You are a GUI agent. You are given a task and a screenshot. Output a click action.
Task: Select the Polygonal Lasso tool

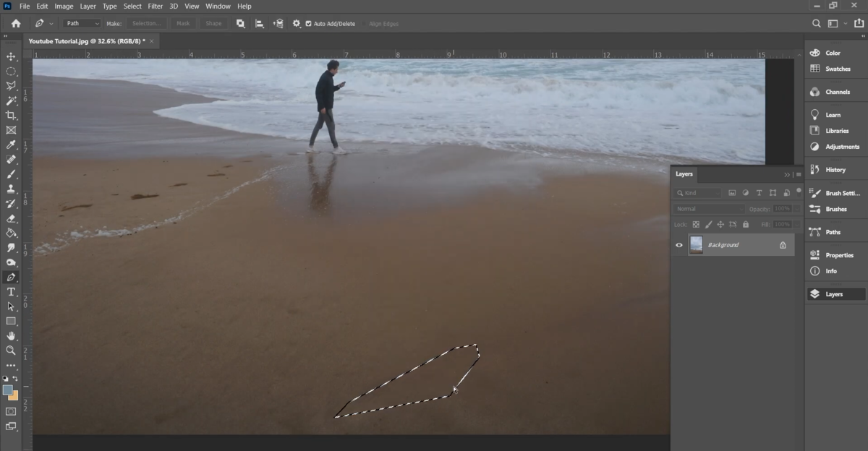(x=11, y=86)
